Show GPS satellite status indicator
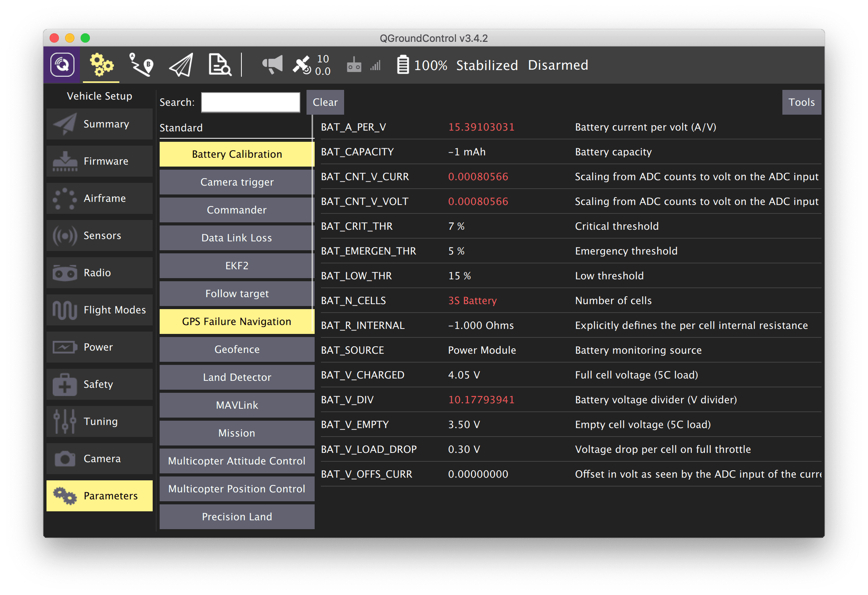This screenshot has width=868, height=595. tap(312, 65)
